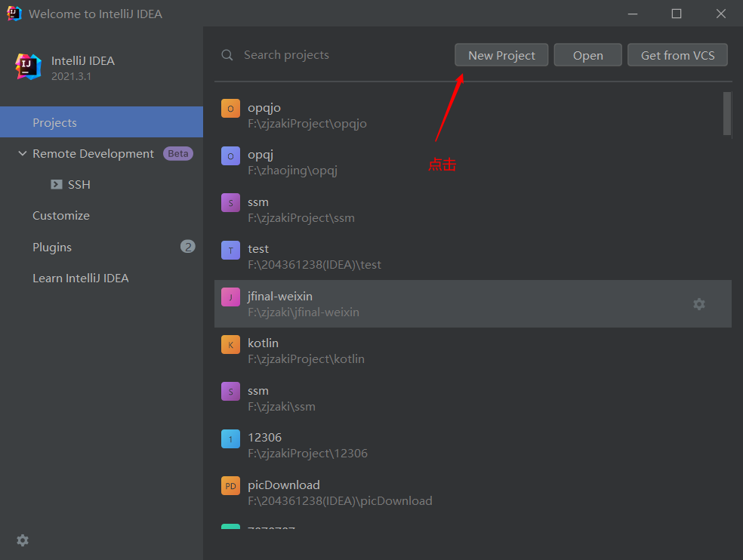Click the SSH terminal icon
The height and width of the screenshot is (560, 743).
point(57,184)
